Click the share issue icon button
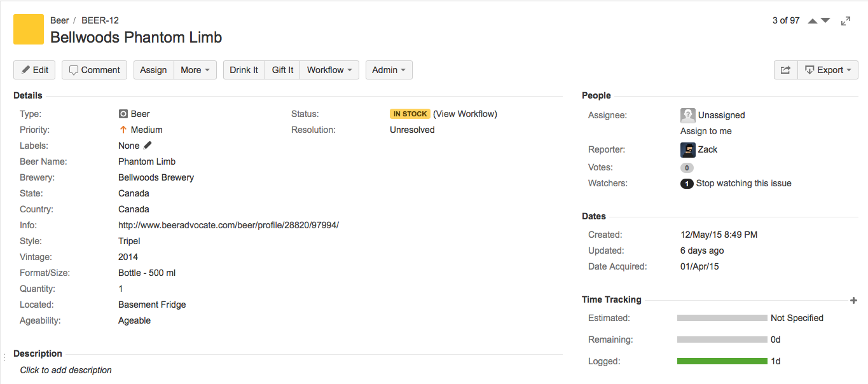Viewport: 868px width, 384px height. click(x=785, y=70)
